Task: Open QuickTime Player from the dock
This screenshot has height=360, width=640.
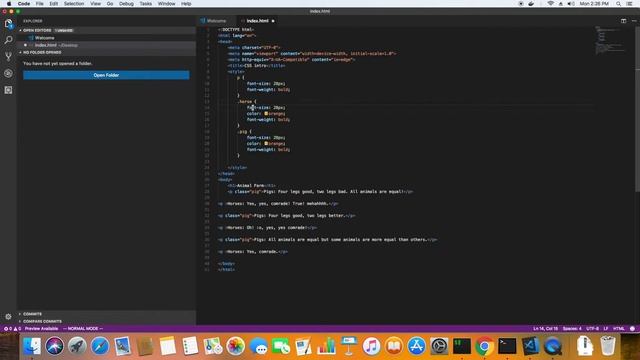Action: point(553,346)
